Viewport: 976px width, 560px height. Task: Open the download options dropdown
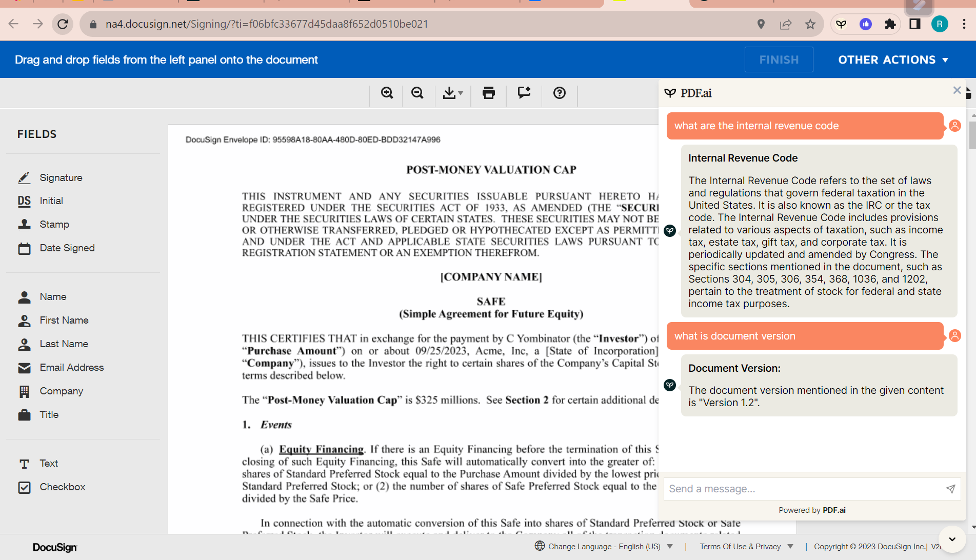[x=453, y=93]
